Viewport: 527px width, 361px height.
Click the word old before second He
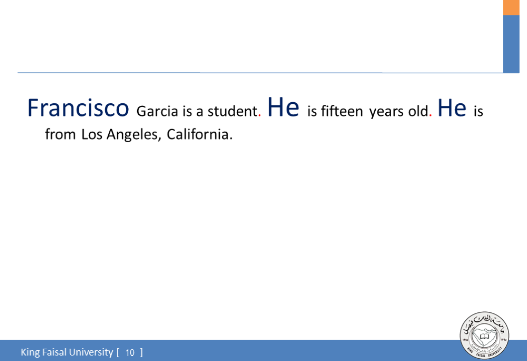click(418, 111)
